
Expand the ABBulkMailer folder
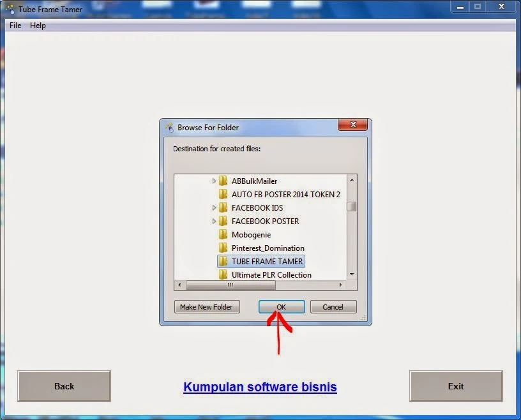pyautogui.click(x=214, y=181)
